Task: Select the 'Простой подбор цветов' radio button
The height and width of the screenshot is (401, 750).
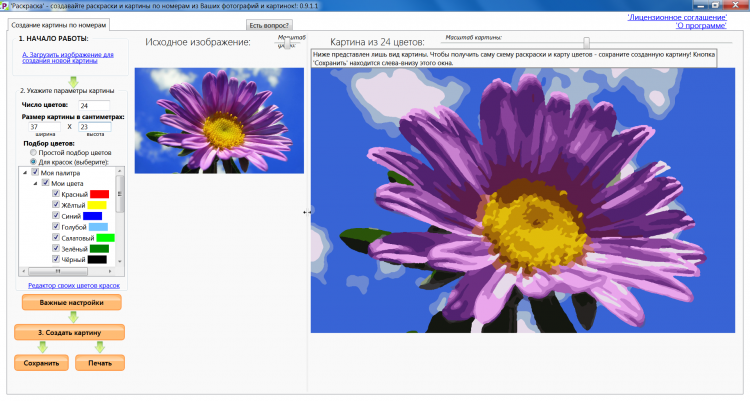Action: point(33,152)
